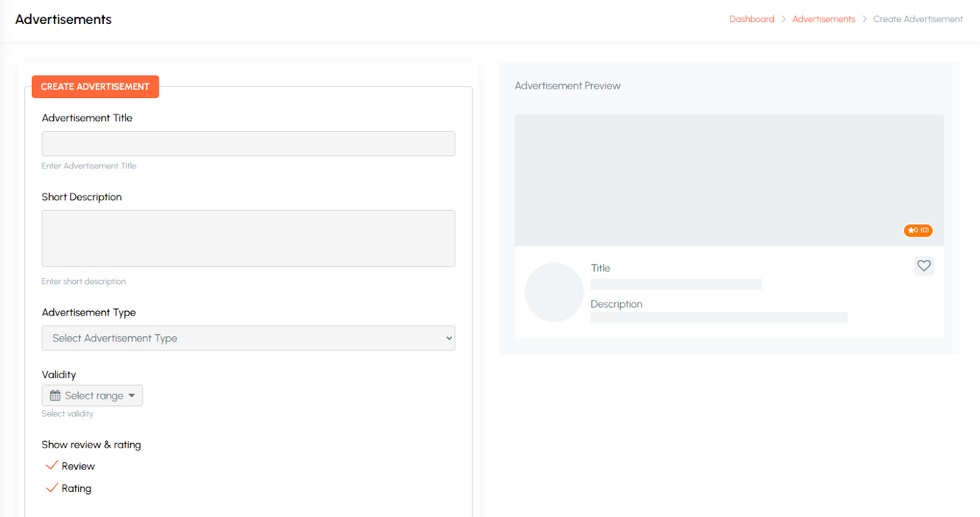Click the Advertisements page heading

click(x=64, y=20)
